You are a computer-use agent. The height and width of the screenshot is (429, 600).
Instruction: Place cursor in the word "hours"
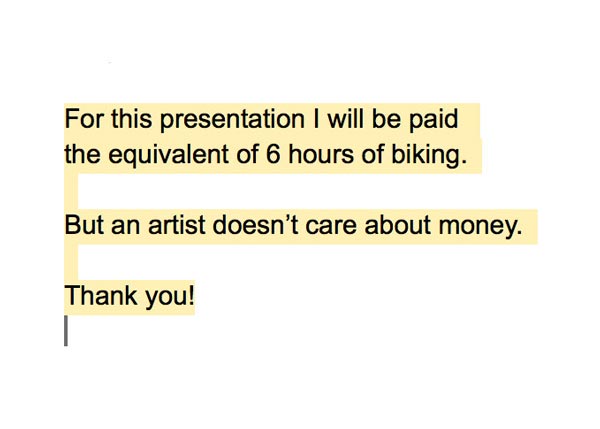tap(321, 154)
